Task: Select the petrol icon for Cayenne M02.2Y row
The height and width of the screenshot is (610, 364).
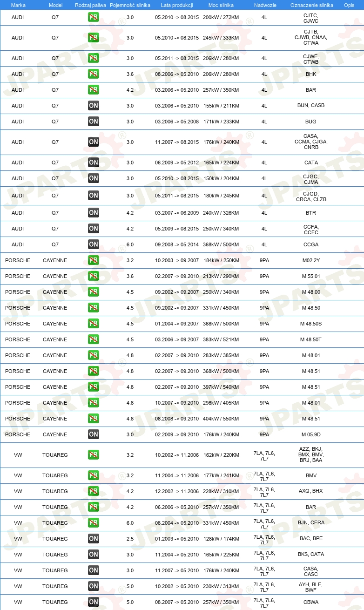Action: (x=94, y=260)
